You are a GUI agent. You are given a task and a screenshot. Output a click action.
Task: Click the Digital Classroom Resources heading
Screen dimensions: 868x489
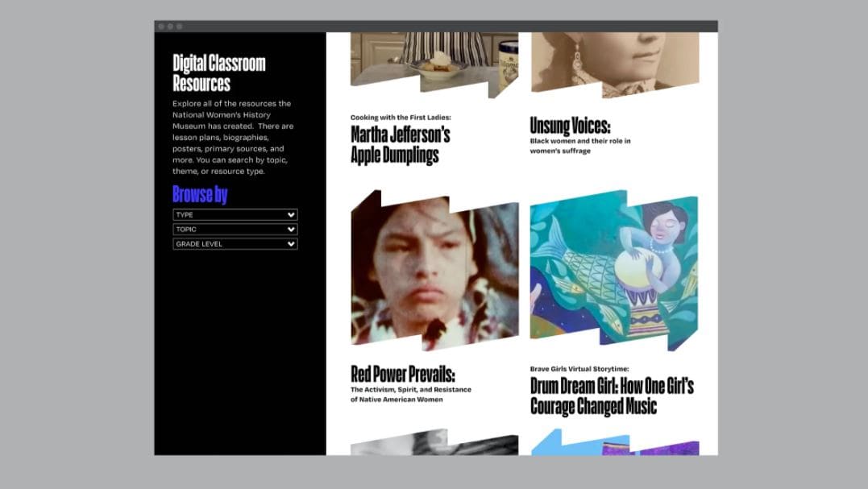pos(218,73)
